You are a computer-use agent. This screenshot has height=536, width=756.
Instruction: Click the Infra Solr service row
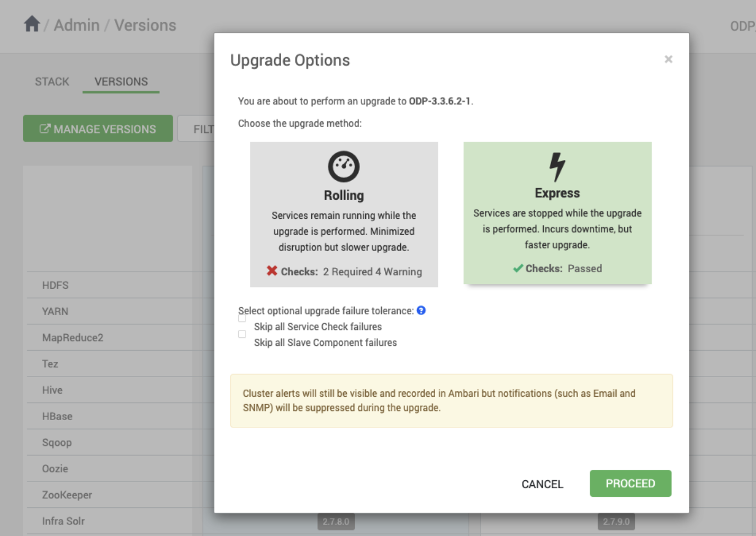pyautogui.click(x=110, y=521)
